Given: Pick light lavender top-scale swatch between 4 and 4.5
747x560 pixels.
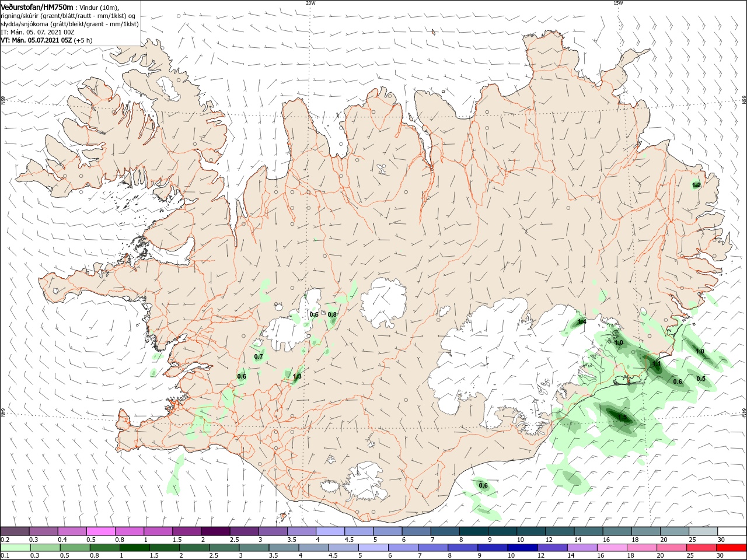Looking at the screenshot, I should pyautogui.click(x=330, y=531).
